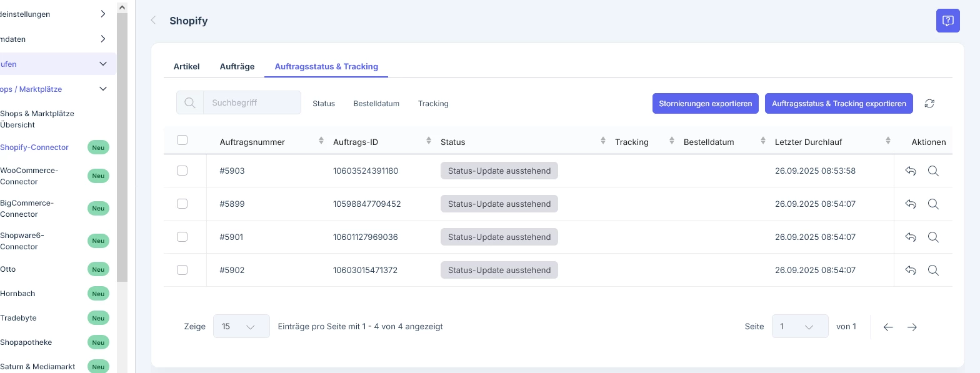Image resolution: width=980 pixels, height=373 pixels.
Task: Sort by Tracking column arrows
Action: click(x=672, y=141)
